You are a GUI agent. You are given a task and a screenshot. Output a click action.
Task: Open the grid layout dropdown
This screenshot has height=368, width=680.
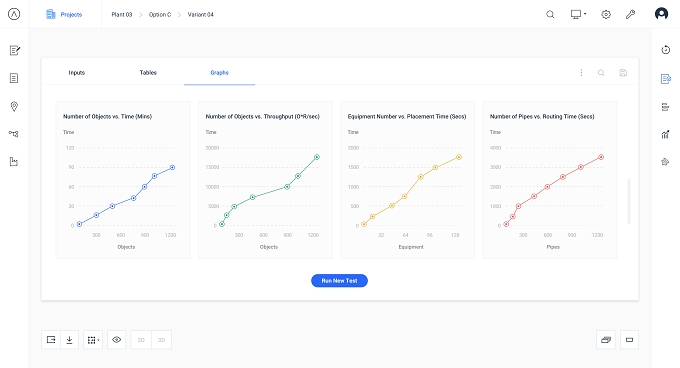(93, 339)
